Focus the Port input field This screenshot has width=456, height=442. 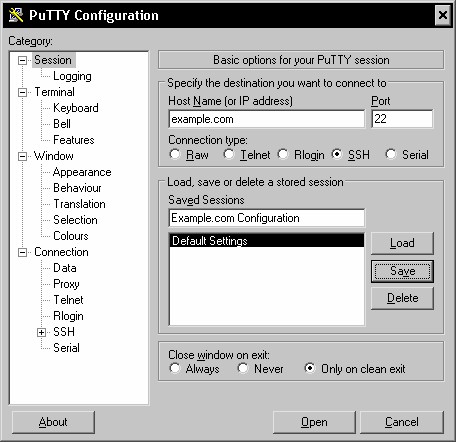402,119
